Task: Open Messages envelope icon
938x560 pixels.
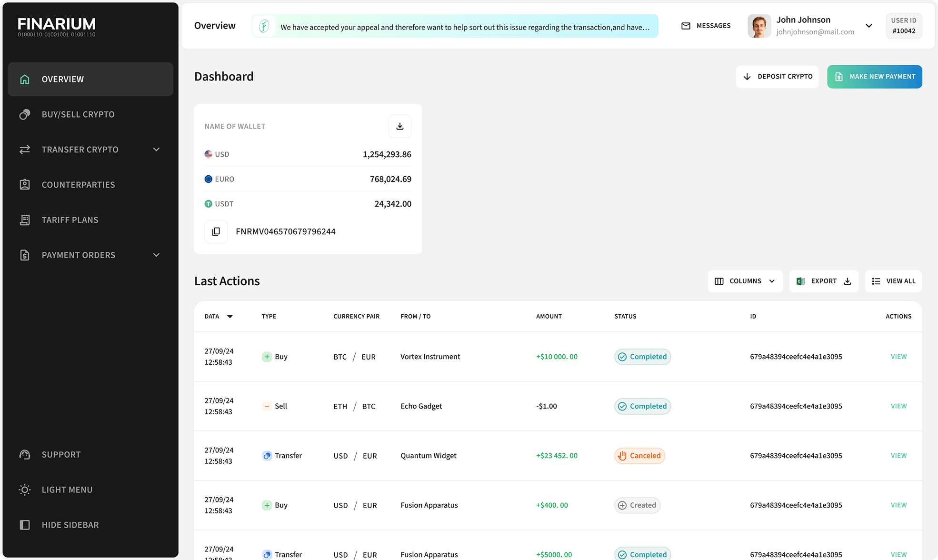Action: point(686,26)
